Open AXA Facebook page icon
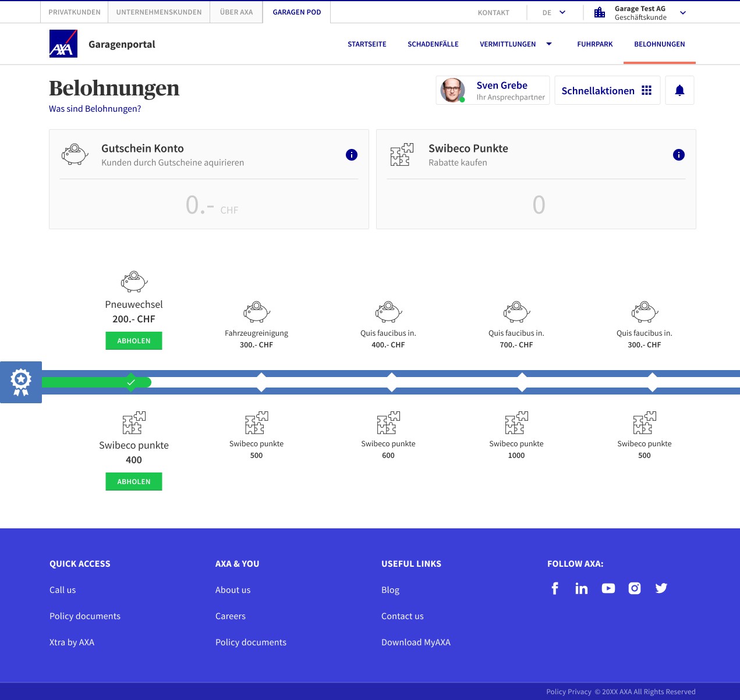The height and width of the screenshot is (700, 740). click(555, 588)
